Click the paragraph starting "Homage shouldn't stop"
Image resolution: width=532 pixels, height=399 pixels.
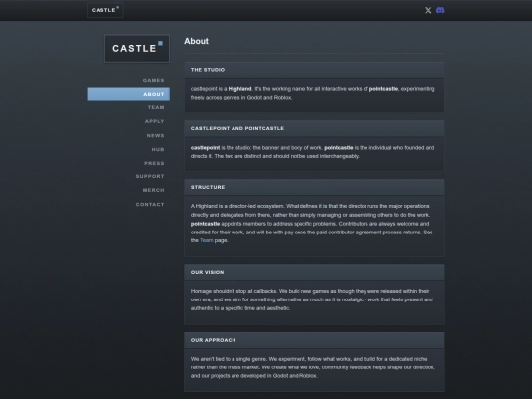point(311,299)
